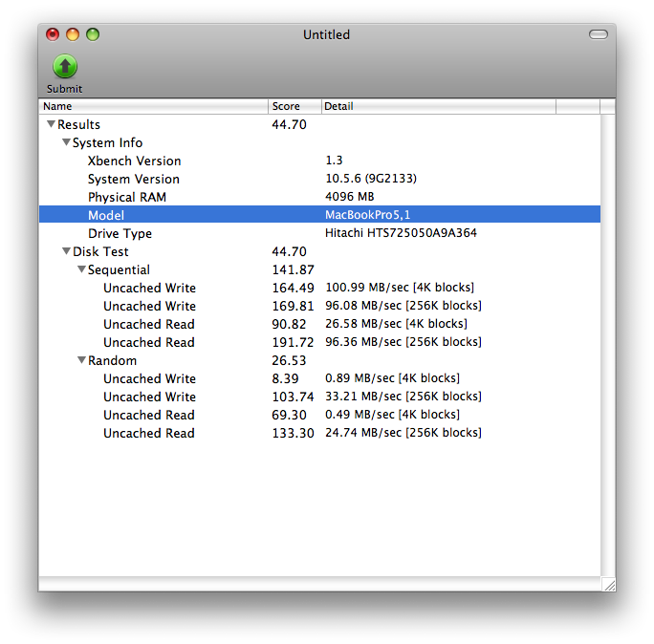Select the System Version row
Image resolution: width=654 pixels, height=644 pixels.
[320, 179]
